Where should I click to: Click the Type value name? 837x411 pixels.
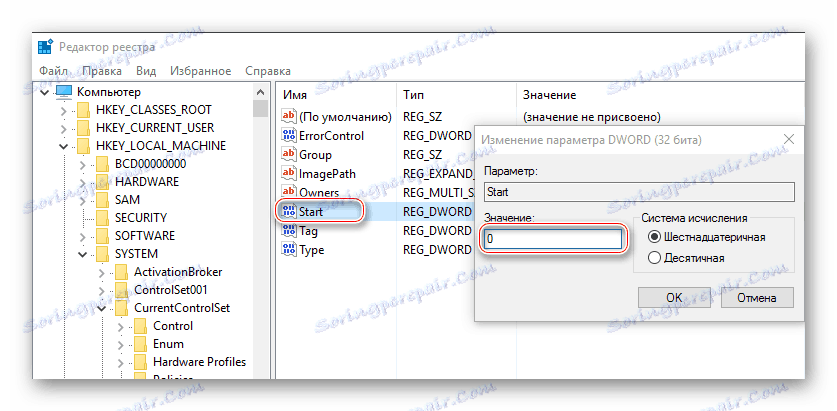pyautogui.click(x=312, y=250)
